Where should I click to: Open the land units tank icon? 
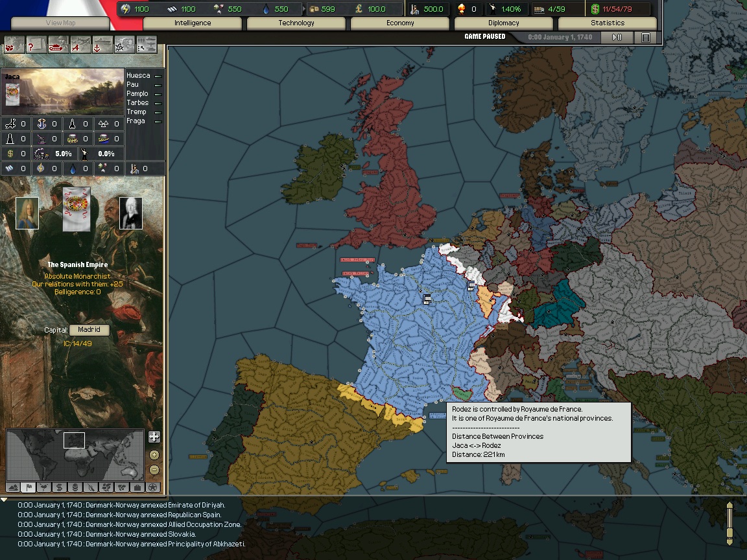[58, 45]
